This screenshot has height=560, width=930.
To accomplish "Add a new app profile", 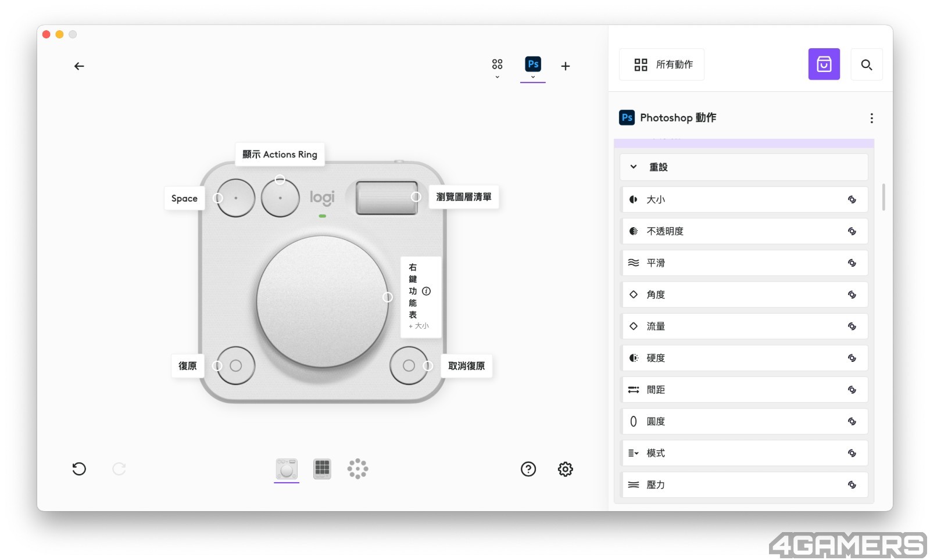I will [566, 66].
